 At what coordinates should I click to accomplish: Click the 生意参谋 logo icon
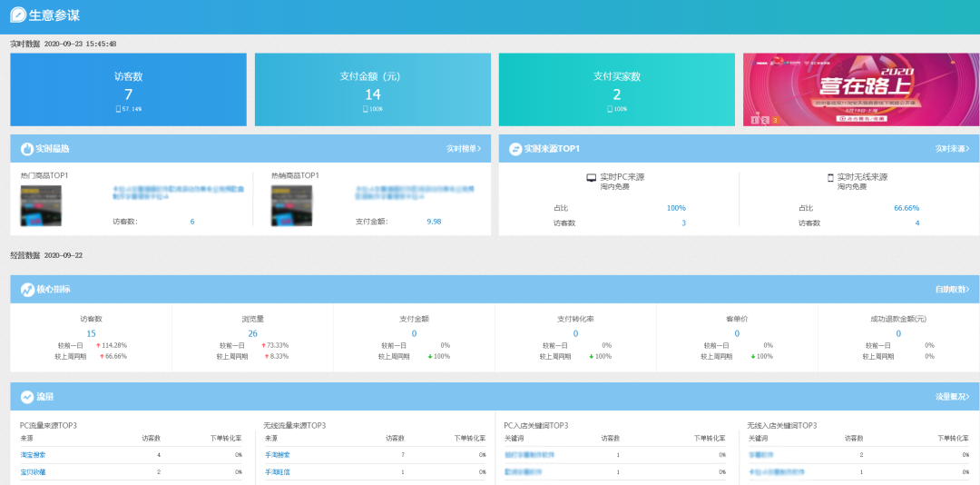tap(18, 15)
